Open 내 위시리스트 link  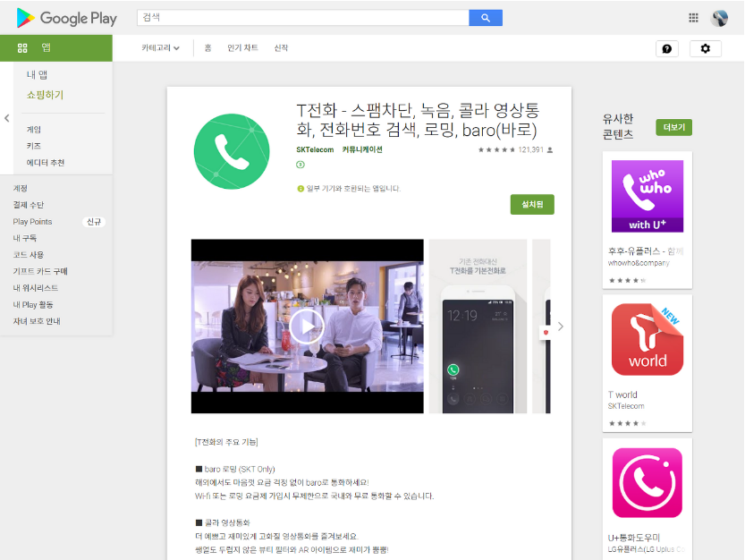click(35, 288)
